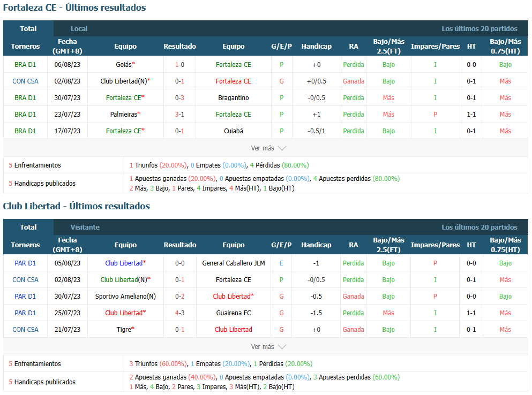Click 5 Handicaps publicados under Fortaleza table
The height and width of the screenshot is (395, 532).
(x=42, y=184)
